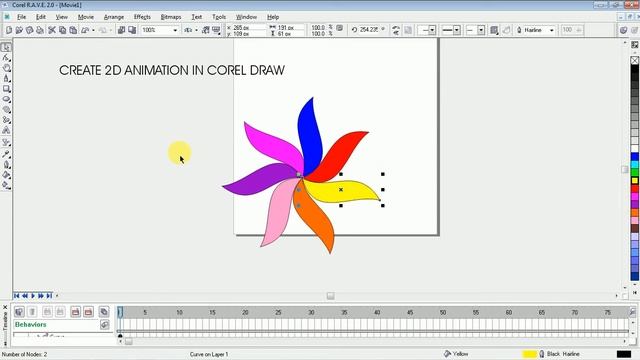This screenshot has height=360, width=640.
Task: Click the Export icon in toolbar
Action: click(132, 30)
